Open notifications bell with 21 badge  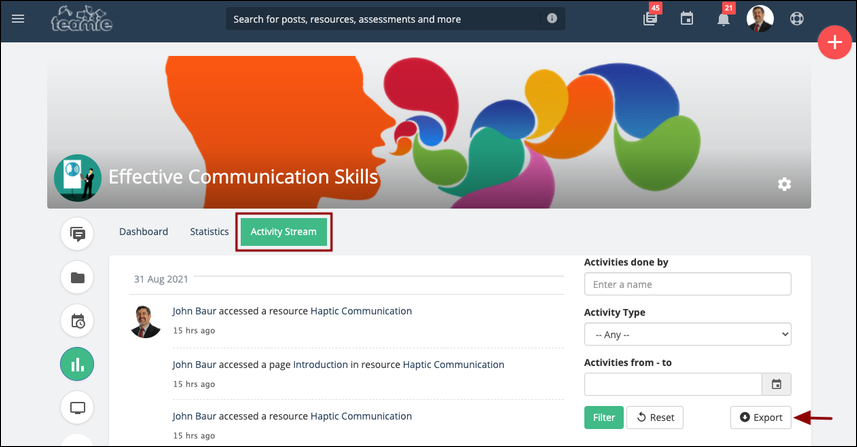tap(723, 20)
